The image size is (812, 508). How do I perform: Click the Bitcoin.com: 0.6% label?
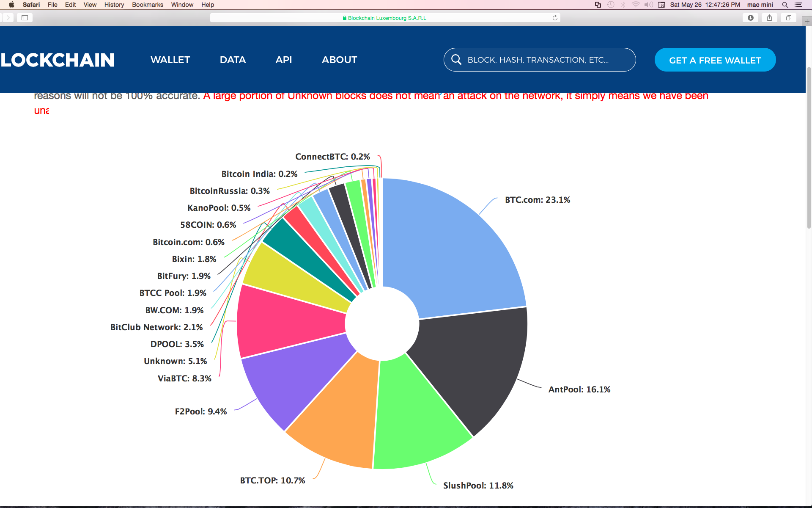(x=189, y=242)
